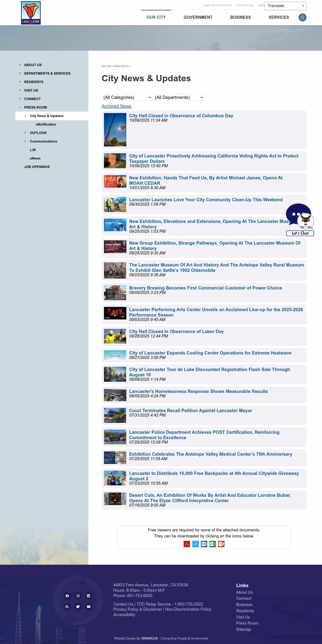This screenshot has height=644, width=322.
Task: Open the site search magnifier icon
Action: click(302, 17)
